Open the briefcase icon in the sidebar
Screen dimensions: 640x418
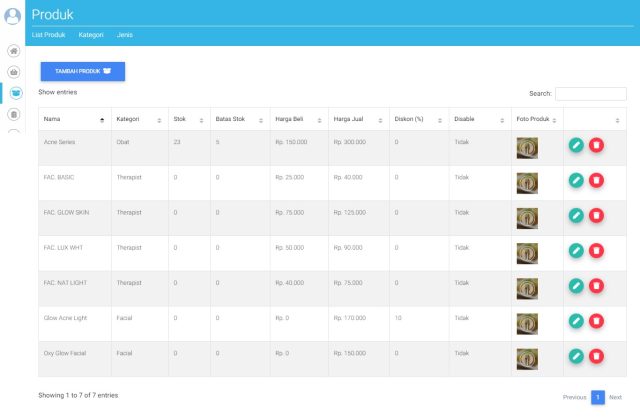[x=14, y=72]
